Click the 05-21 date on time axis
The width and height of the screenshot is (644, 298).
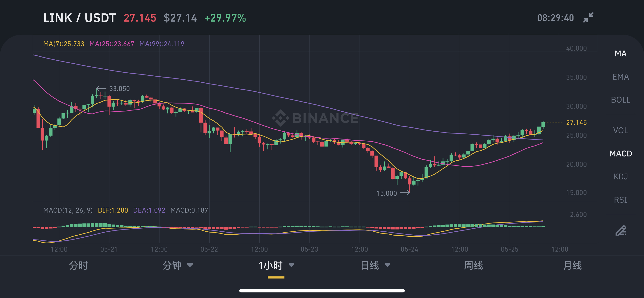click(109, 249)
